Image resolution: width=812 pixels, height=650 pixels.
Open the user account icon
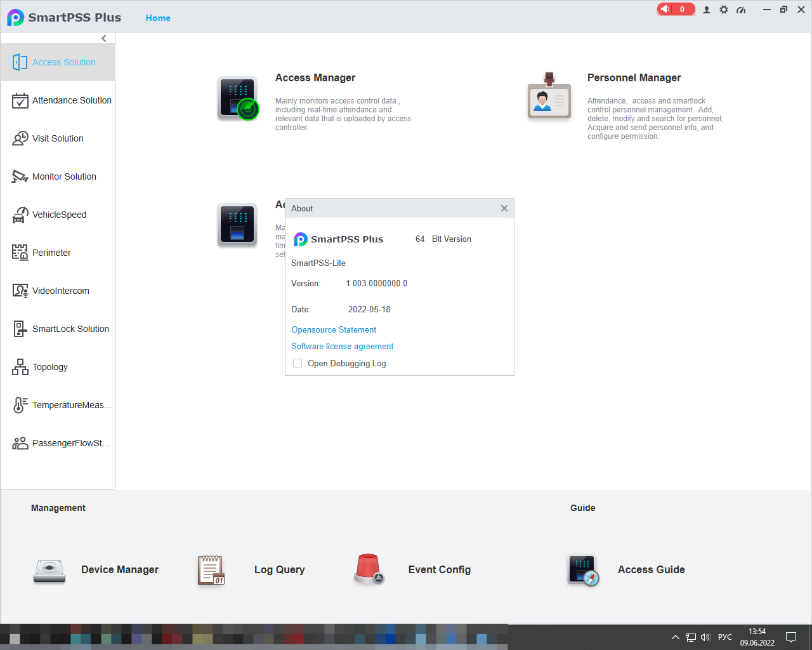click(707, 10)
